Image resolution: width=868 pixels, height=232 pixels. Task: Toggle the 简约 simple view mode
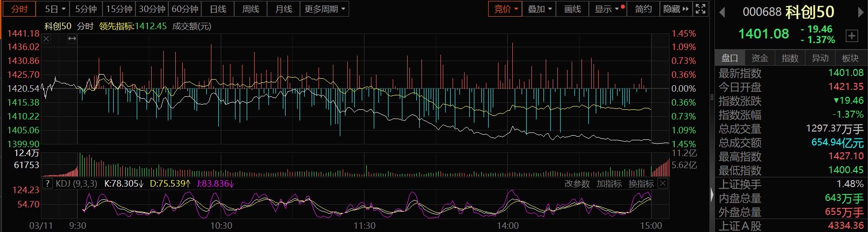(643, 9)
